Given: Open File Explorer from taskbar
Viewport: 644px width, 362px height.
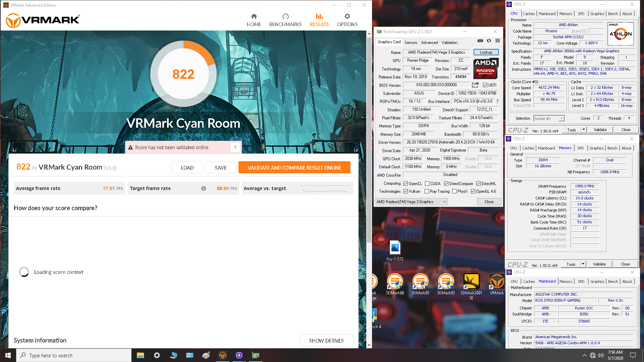Looking at the screenshot, I should pyautogui.click(x=140, y=355).
